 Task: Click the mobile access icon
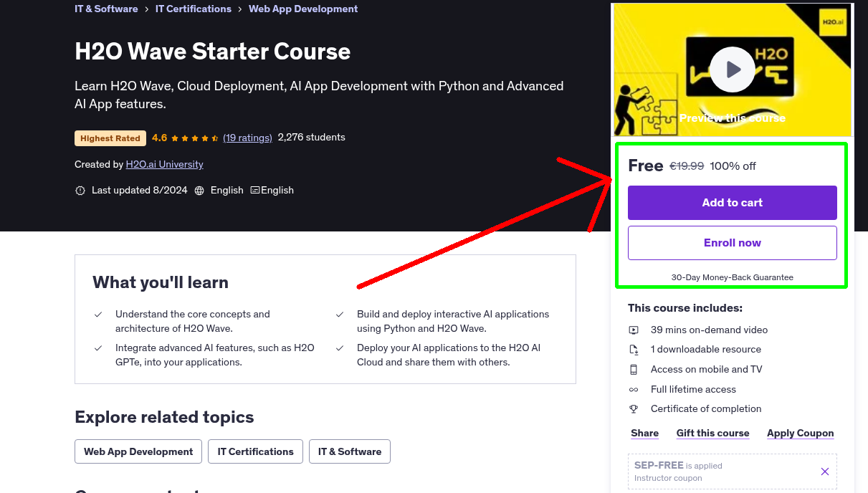coord(634,370)
